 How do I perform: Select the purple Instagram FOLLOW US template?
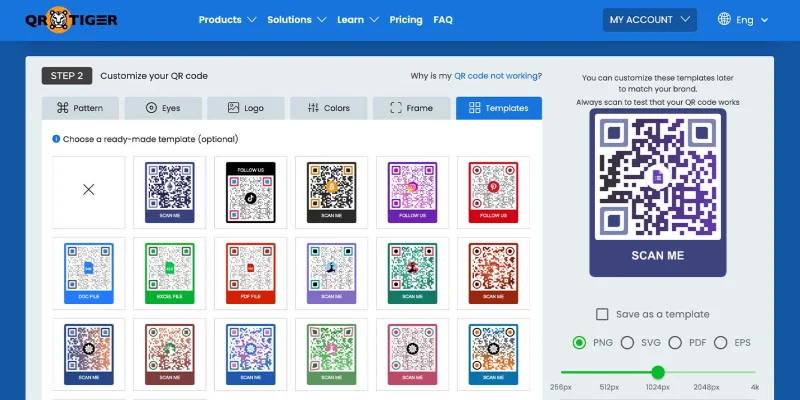(x=412, y=192)
